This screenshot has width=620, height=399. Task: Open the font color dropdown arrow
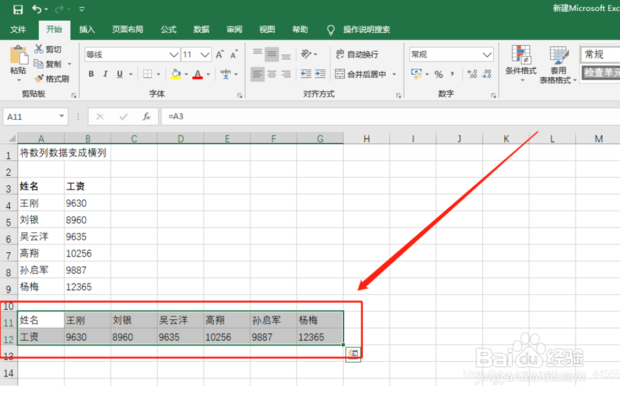(208, 74)
